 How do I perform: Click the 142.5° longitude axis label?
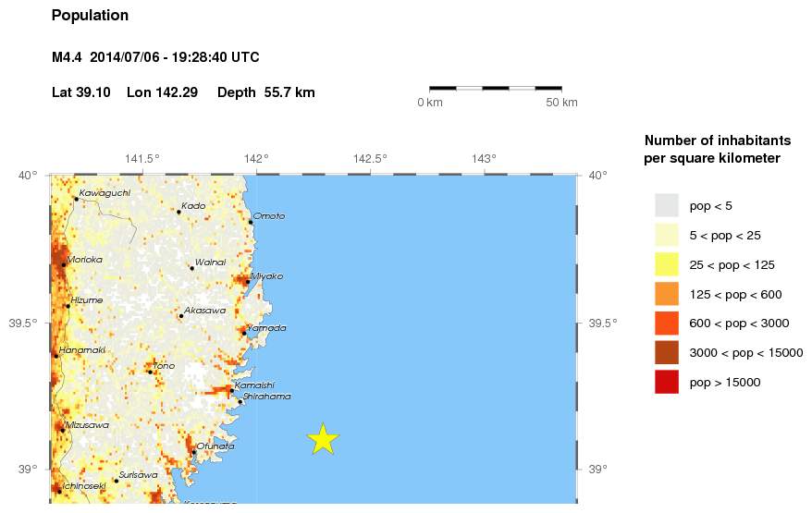coord(370,158)
